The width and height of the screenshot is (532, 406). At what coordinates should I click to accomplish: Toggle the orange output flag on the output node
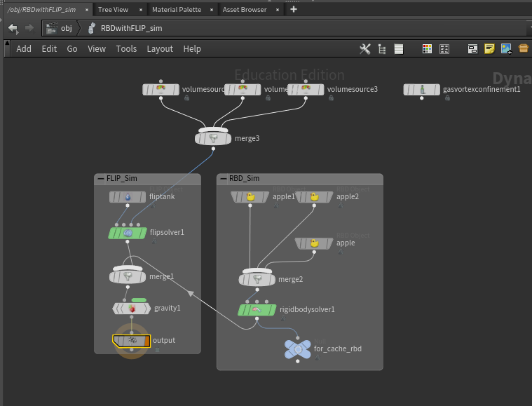coord(147,341)
